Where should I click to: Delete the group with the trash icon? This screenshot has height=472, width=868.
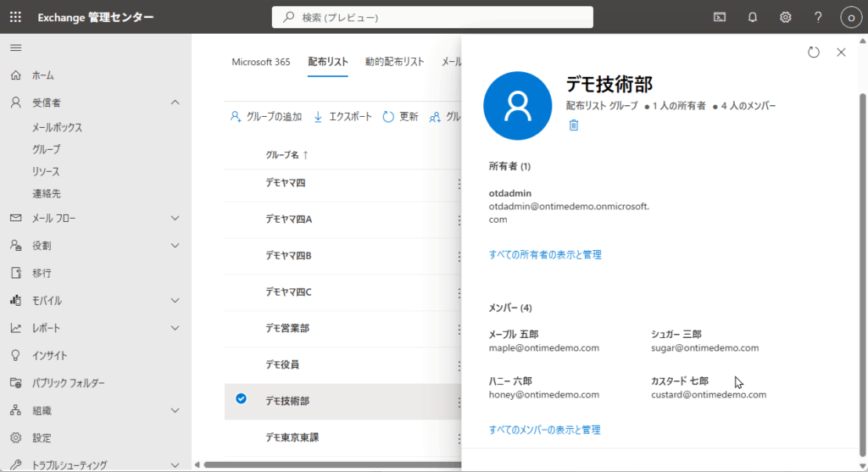pos(574,125)
